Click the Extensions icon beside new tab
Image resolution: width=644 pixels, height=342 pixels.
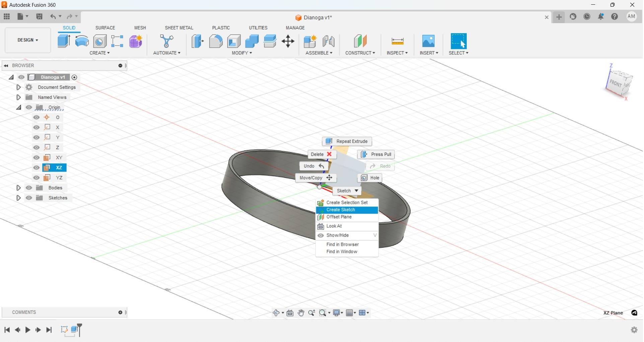click(573, 16)
